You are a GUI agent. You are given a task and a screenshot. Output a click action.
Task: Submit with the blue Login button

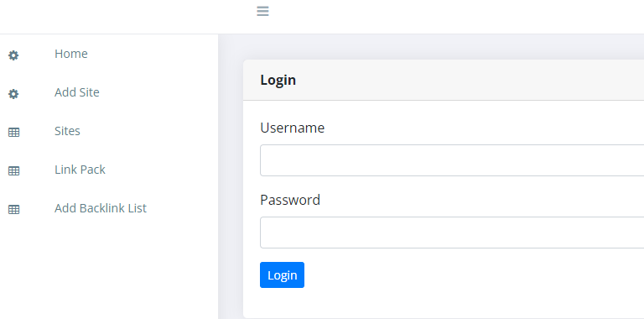[282, 275]
